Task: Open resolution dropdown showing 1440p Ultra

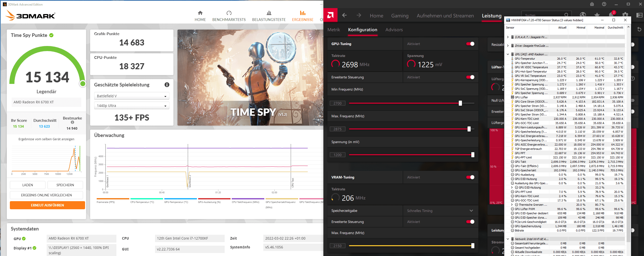Action: [132, 106]
